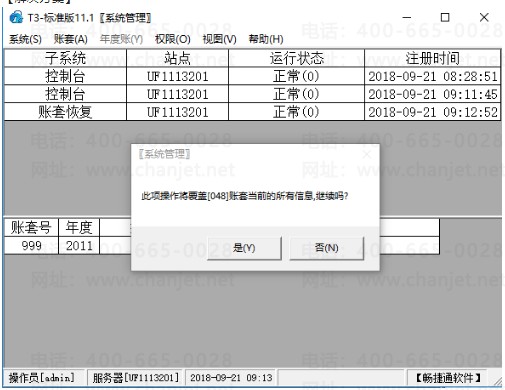Click account set number 999 cell
The image size is (505, 390).
pyautogui.click(x=31, y=246)
